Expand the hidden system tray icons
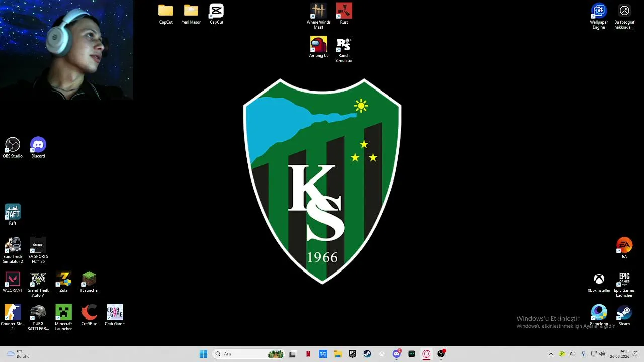644x362 pixels. click(x=551, y=354)
